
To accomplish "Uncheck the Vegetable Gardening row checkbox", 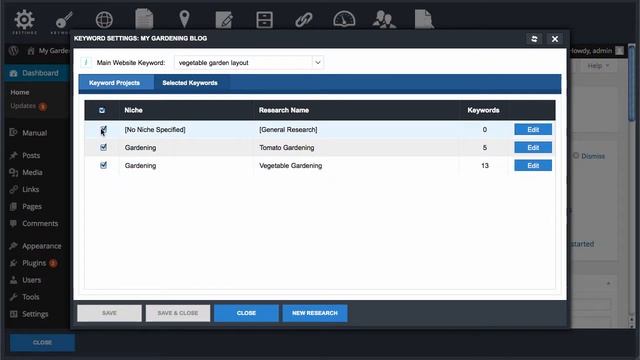I will (x=103, y=165).
